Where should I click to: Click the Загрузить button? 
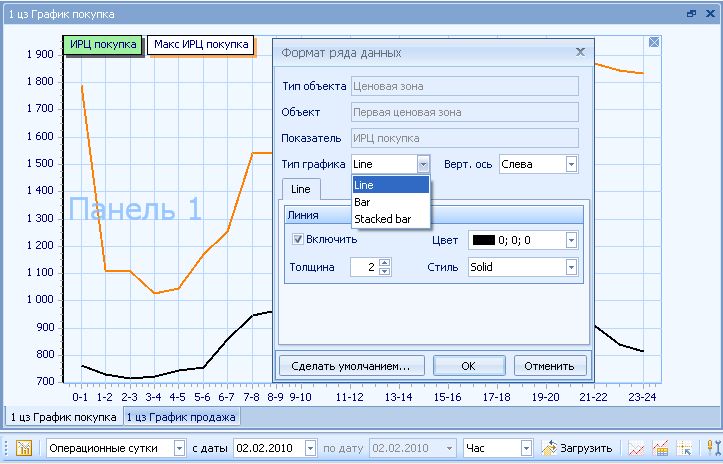pyautogui.click(x=577, y=448)
